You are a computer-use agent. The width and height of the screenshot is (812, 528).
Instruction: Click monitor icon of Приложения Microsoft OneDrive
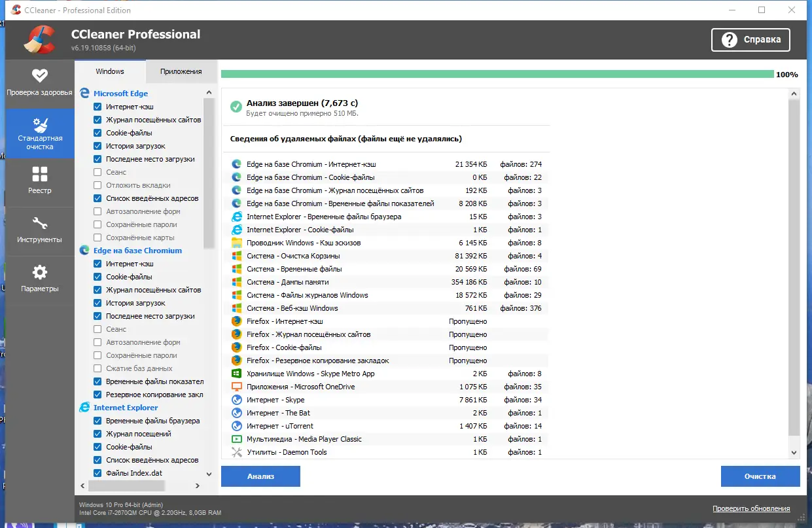pos(236,387)
